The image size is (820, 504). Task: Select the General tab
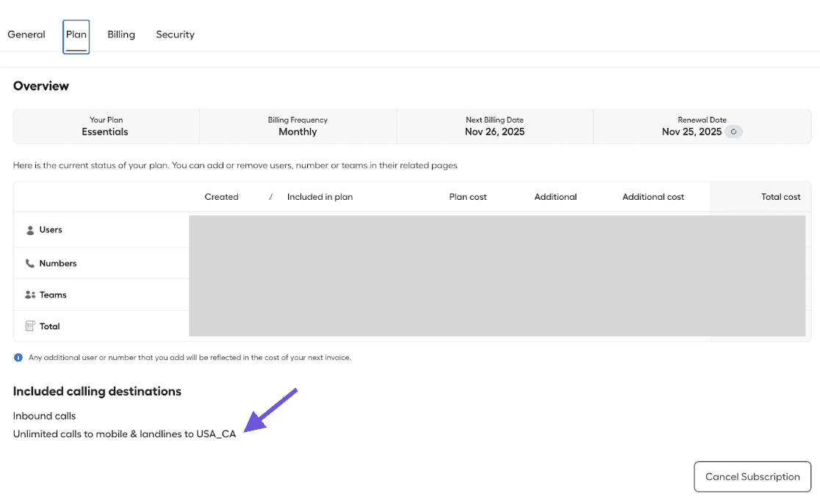click(x=26, y=34)
